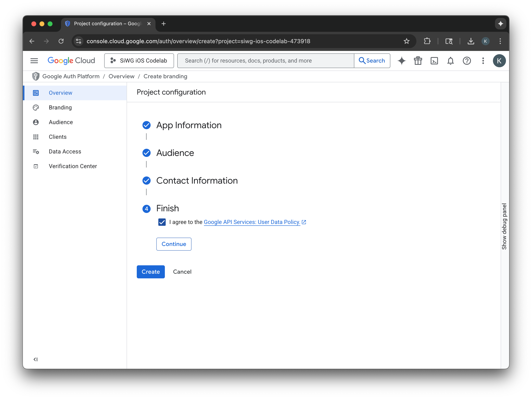This screenshot has height=399, width=532.
Task: Bookmark the page with the star icon
Action: point(406,41)
